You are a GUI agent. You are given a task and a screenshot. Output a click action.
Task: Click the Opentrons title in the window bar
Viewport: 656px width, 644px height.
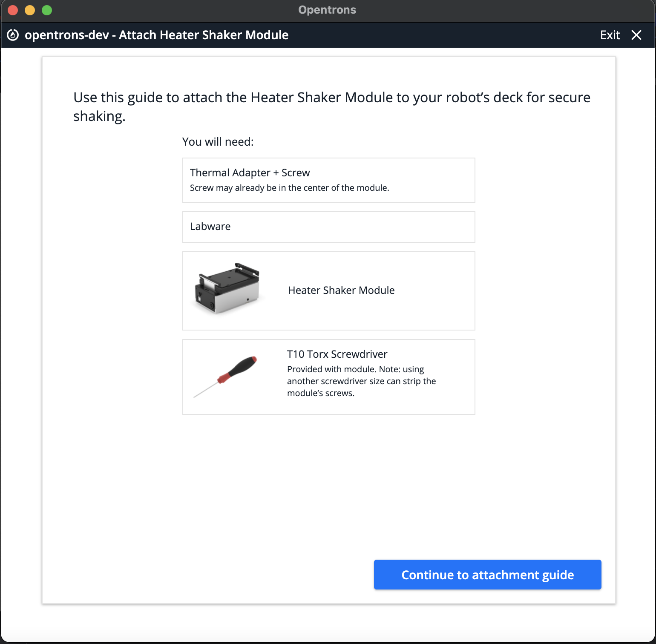tap(327, 10)
